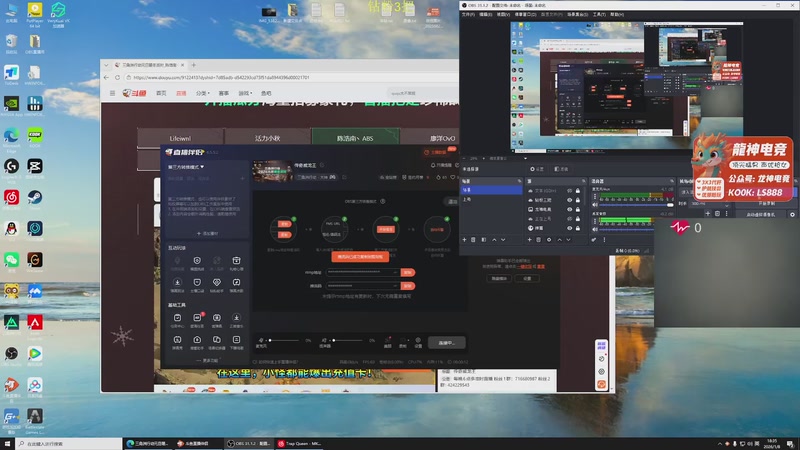Open 设置 gear in stream companion bottom bar
Screen dimensions: 800x450
[418, 341]
